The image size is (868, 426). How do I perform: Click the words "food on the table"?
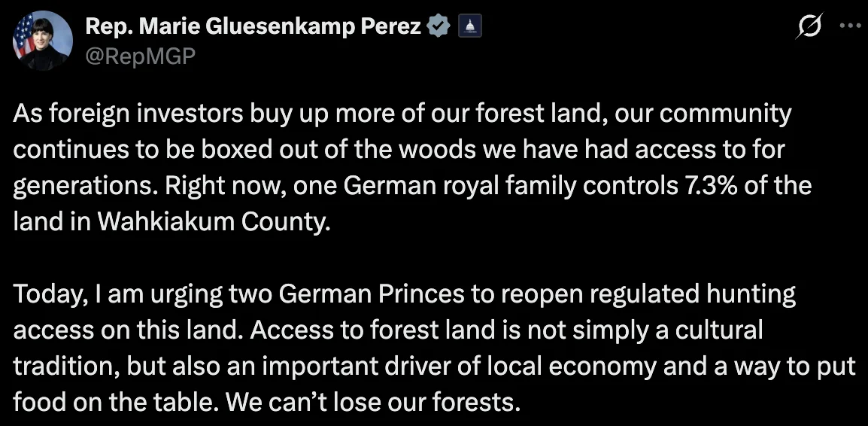[113, 400]
